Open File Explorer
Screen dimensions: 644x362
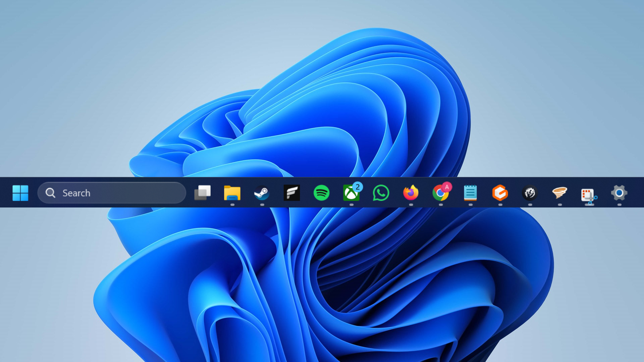point(232,193)
